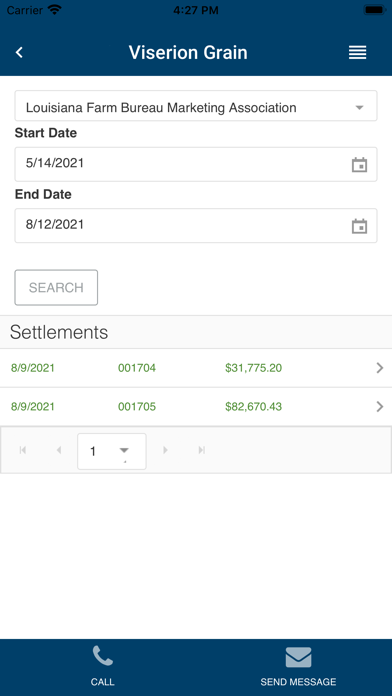The height and width of the screenshot is (696, 392).
Task: Open the hamburger menu icon
Action: [x=357, y=52]
